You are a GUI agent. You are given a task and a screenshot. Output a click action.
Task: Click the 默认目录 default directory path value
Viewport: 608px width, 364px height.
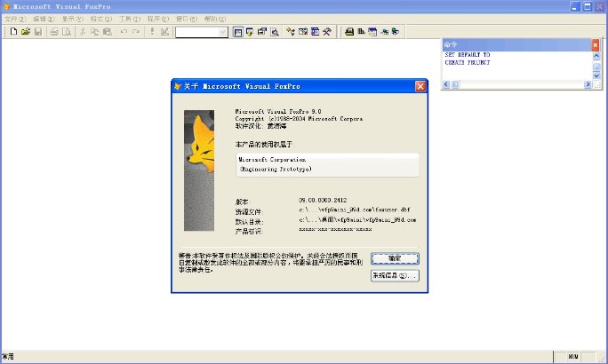point(357,219)
